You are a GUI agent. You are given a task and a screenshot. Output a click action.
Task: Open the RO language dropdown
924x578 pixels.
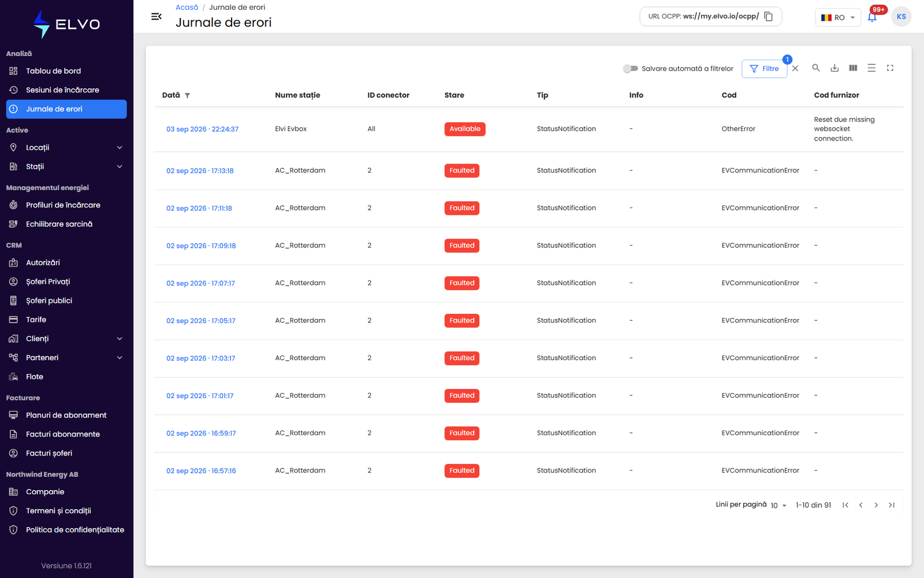coord(837,17)
